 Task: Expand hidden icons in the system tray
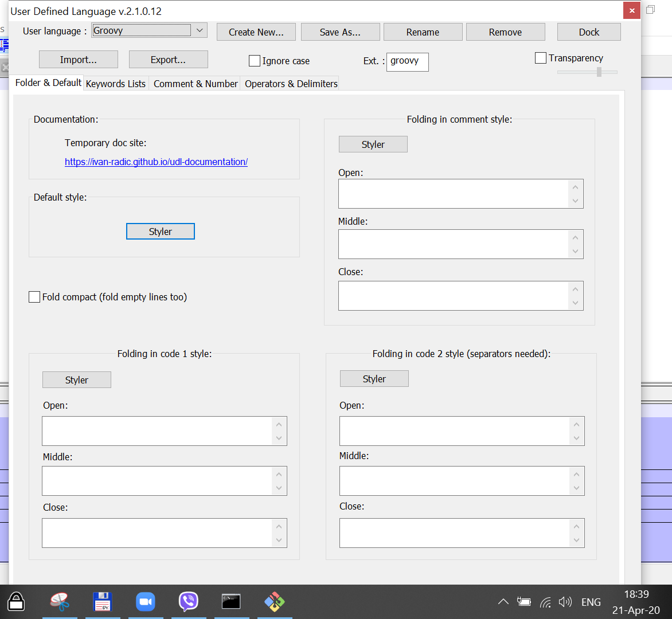pos(503,601)
